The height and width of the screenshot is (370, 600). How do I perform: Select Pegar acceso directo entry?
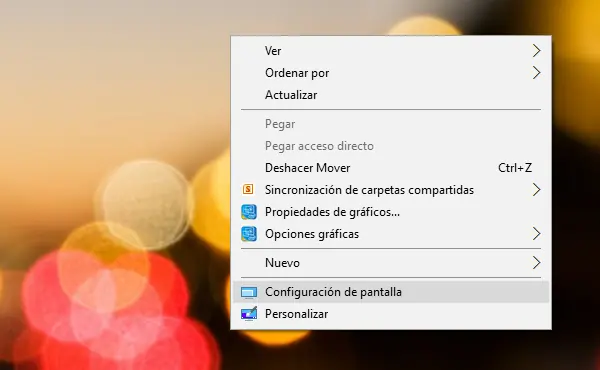tap(391, 146)
